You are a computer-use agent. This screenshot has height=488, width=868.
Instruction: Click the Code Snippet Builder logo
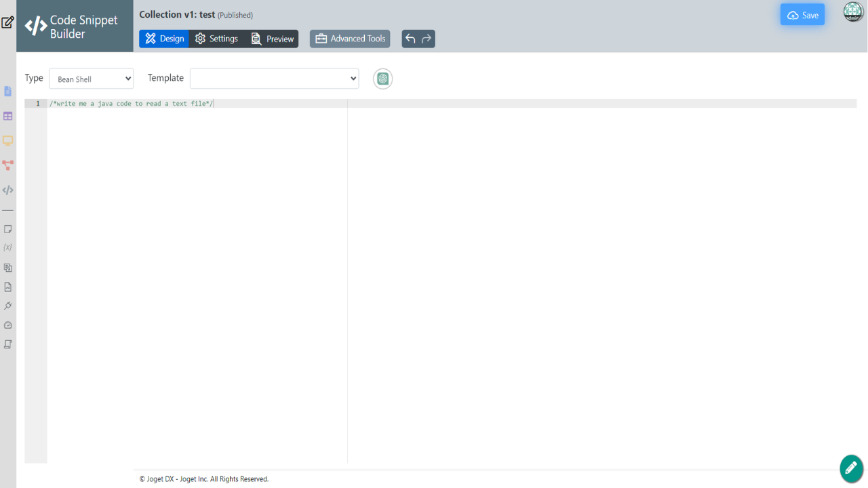tap(75, 26)
